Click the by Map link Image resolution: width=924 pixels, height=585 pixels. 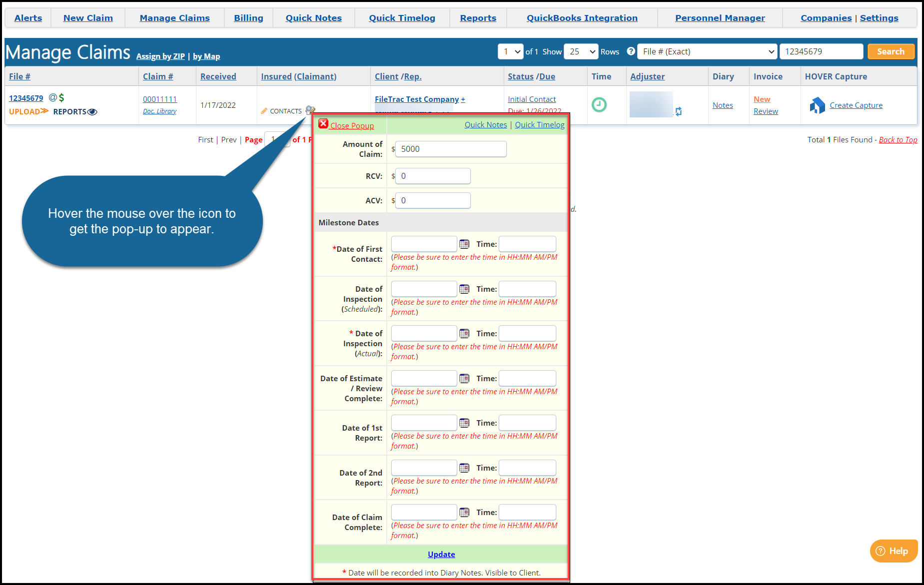coord(206,56)
